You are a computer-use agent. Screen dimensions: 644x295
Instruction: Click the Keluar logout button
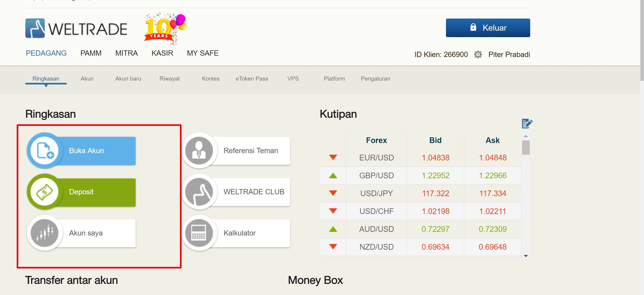(x=488, y=28)
